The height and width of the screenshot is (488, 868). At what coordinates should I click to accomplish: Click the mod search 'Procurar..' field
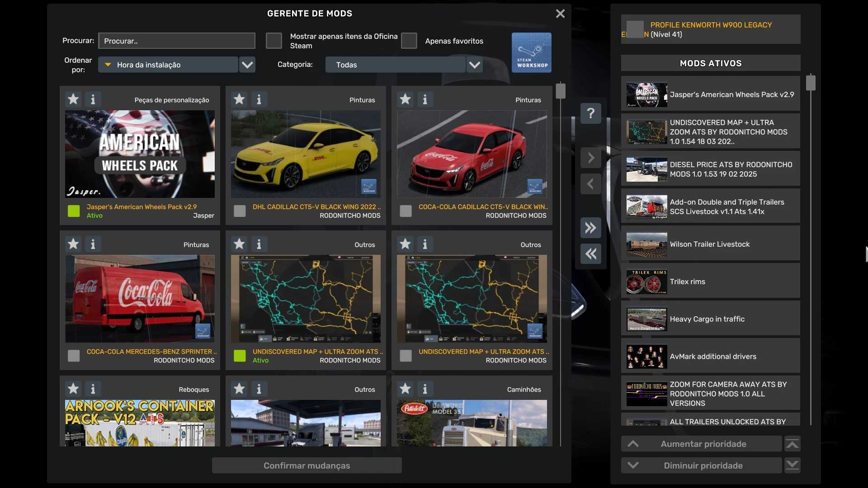pyautogui.click(x=176, y=41)
